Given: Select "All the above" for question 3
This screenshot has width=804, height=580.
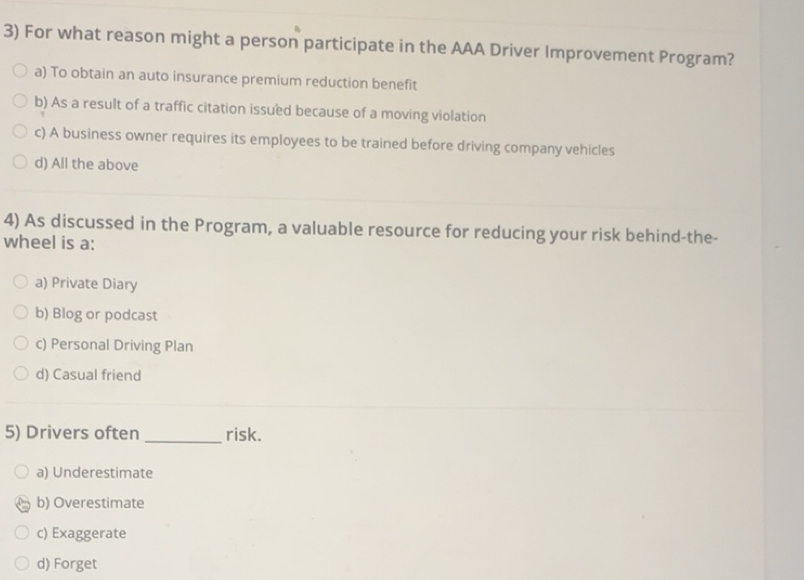Looking at the screenshot, I should 19,164.
